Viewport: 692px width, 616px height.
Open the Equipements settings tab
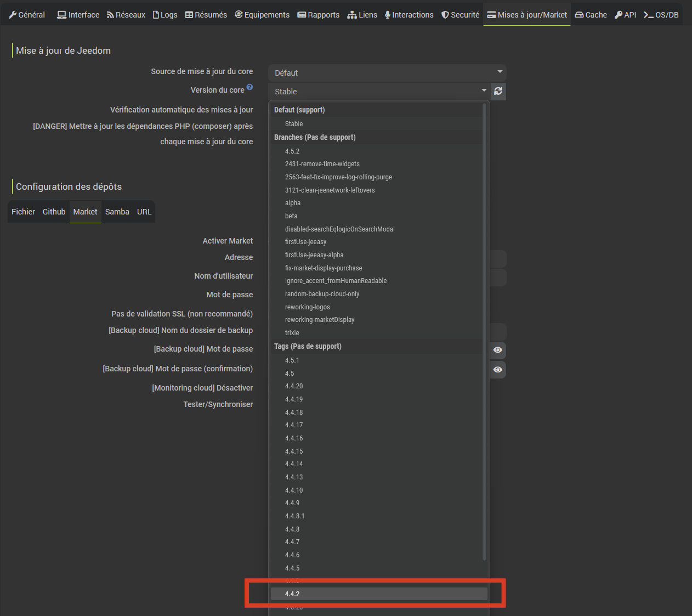click(262, 15)
